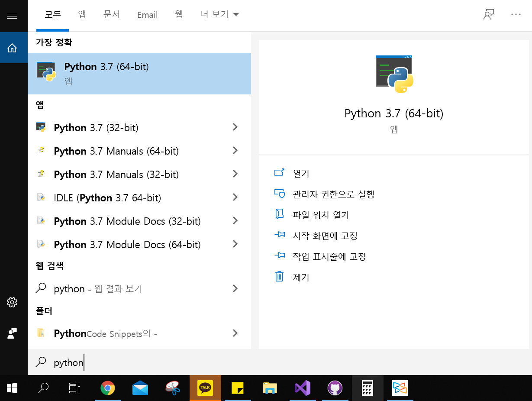This screenshot has height=401, width=532.
Task: Open Sticky Notes from the taskbar
Action: click(238, 388)
